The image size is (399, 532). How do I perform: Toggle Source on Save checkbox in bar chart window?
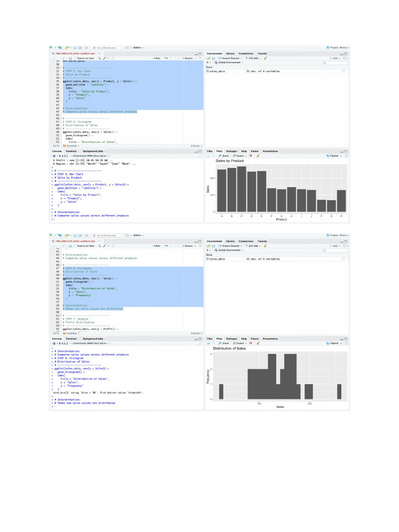click(75, 58)
